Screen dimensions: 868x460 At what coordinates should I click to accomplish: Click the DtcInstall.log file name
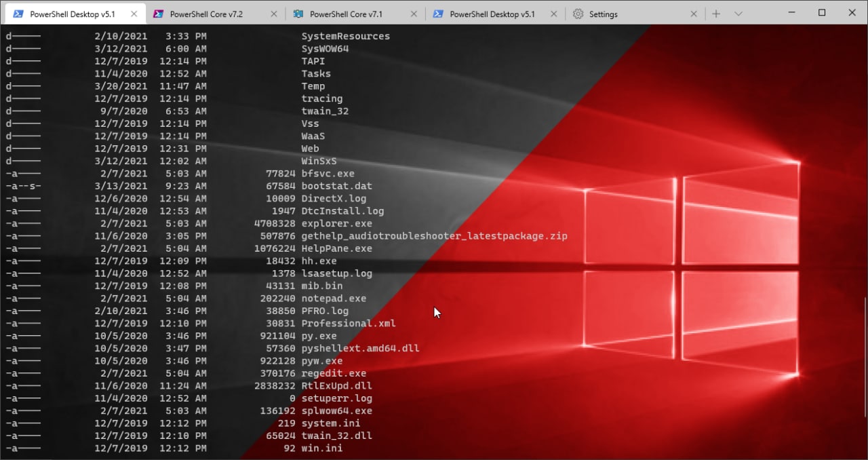[342, 211]
